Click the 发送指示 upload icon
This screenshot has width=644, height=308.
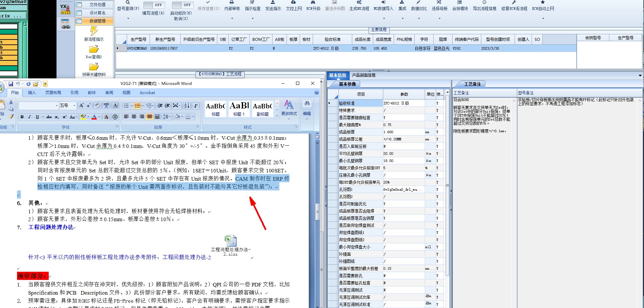coord(273,2)
